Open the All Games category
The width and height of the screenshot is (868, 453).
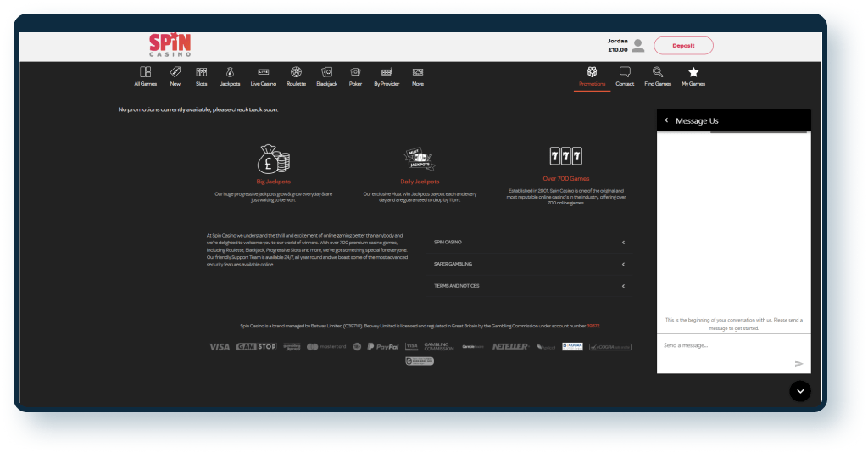pos(145,76)
